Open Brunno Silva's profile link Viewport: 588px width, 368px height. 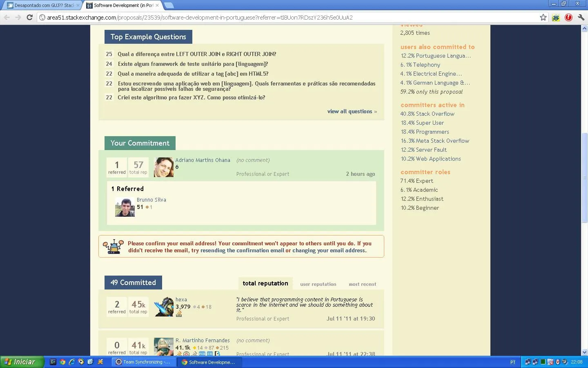click(x=151, y=200)
